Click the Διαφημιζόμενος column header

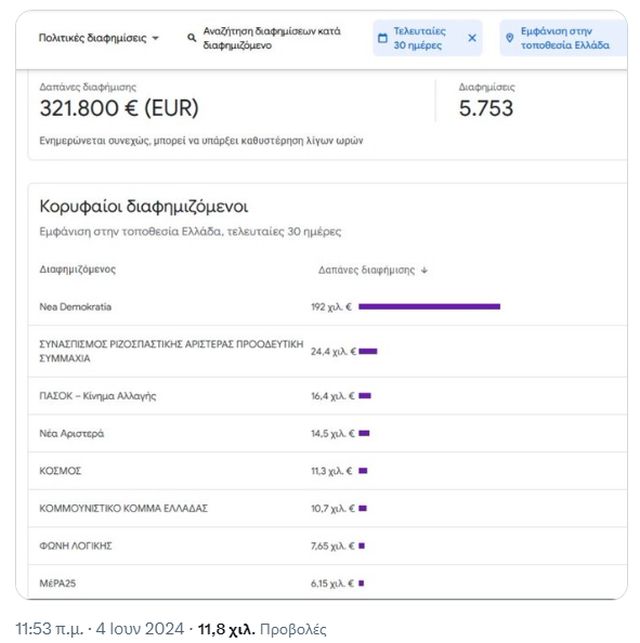[78, 270]
